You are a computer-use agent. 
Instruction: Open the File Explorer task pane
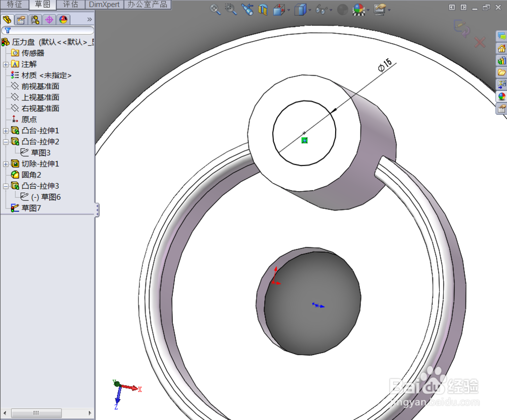[x=501, y=72]
